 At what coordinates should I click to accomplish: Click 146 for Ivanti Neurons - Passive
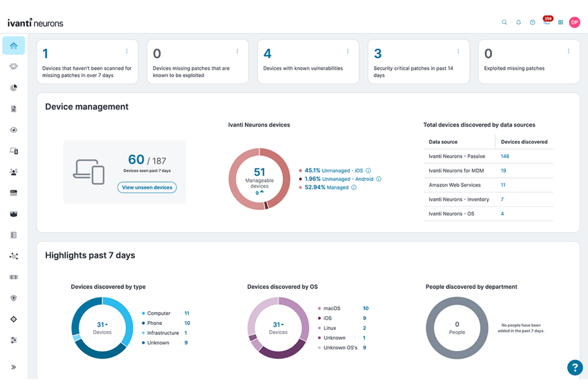[505, 156]
